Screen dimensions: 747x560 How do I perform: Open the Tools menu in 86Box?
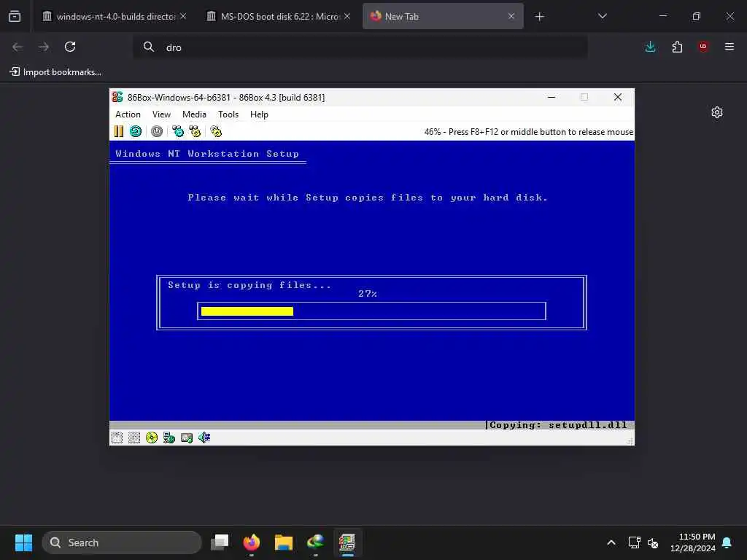coord(228,114)
